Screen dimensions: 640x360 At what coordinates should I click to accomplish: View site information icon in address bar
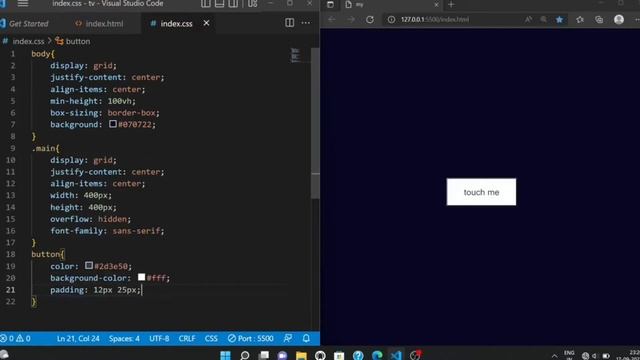click(x=391, y=19)
